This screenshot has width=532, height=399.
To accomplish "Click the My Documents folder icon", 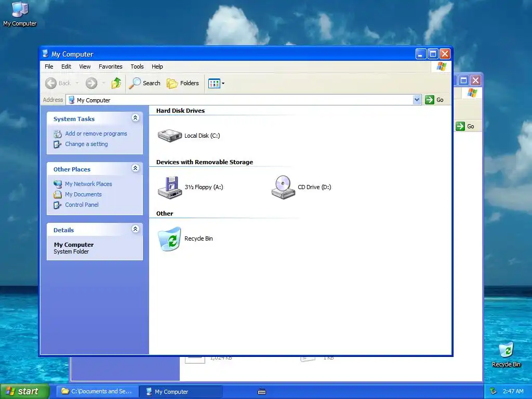I will pos(58,194).
